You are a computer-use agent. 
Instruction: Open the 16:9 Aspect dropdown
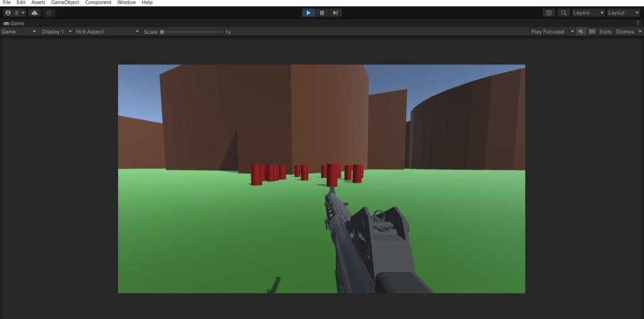point(107,31)
